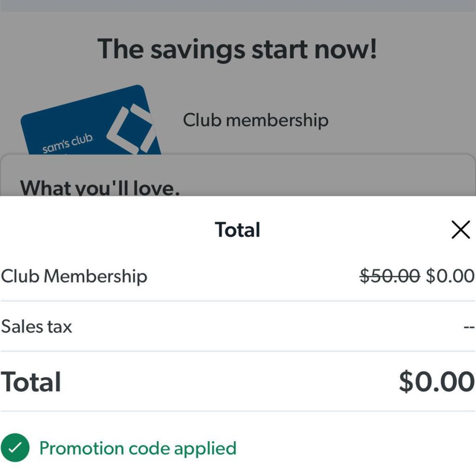This screenshot has width=476, height=476.
Task: Click the "Club Membership" line item label
Action: [74, 276]
